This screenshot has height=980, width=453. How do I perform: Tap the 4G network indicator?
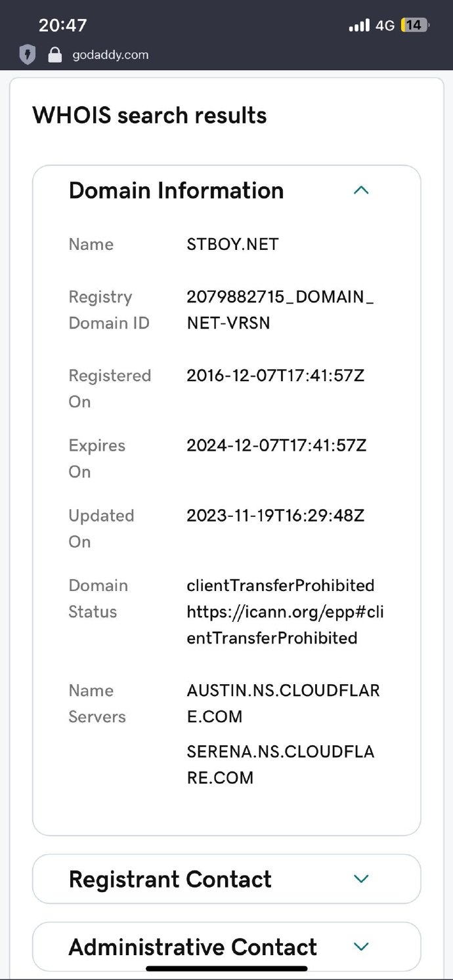(385, 26)
